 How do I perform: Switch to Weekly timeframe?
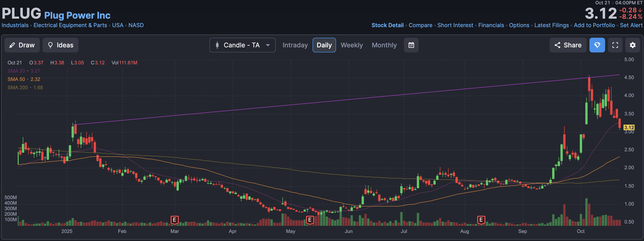tap(351, 45)
